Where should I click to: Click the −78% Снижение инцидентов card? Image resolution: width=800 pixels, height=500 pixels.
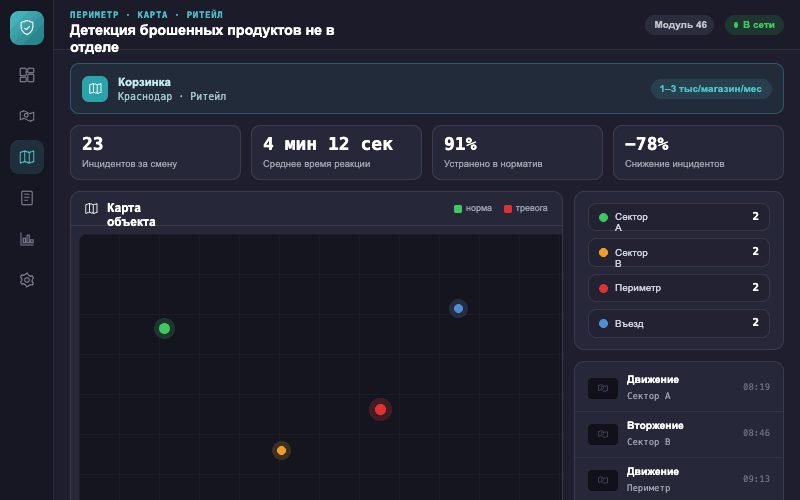click(x=698, y=153)
